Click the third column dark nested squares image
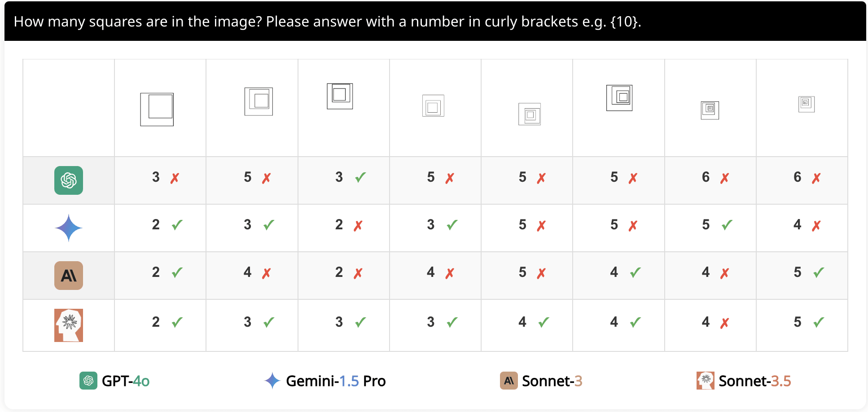The width and height of the screenshot is (868, 412). tap(340, 96)
